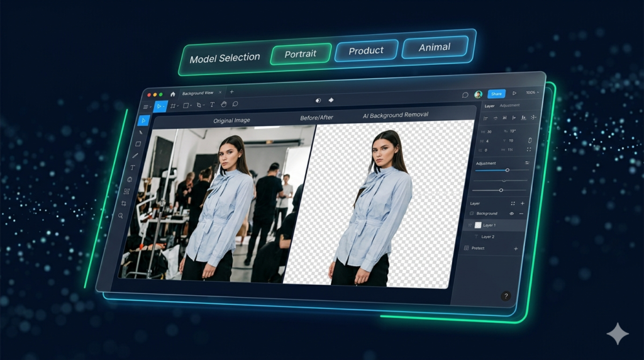
Task: Open a new tab with the plus button
Action: tap(231, 92)
